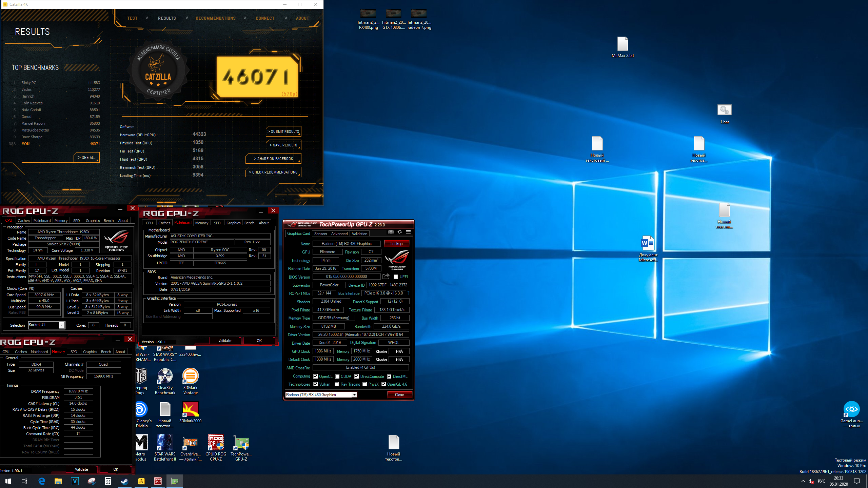This screenshot has width=868, height=488.
Task: Click SHARE ON FACEBOOK button
Action: pyautogui.click(x=273, y=159)
